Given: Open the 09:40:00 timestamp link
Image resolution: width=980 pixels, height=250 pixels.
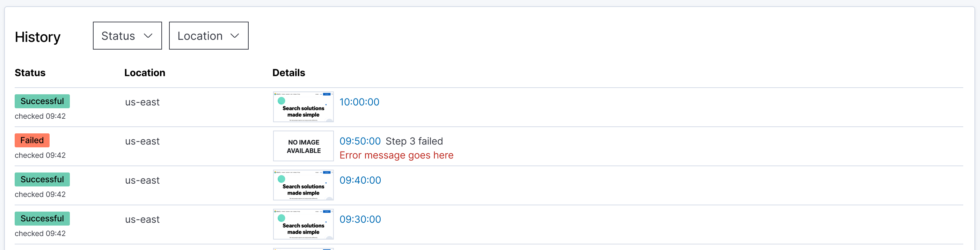Looking at the screenshot, I should click(x=360, y=180).
